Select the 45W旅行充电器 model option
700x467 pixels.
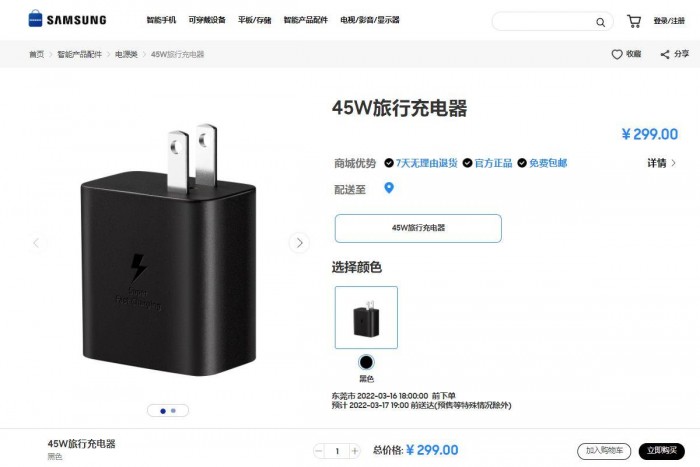[x=418, y=228]
